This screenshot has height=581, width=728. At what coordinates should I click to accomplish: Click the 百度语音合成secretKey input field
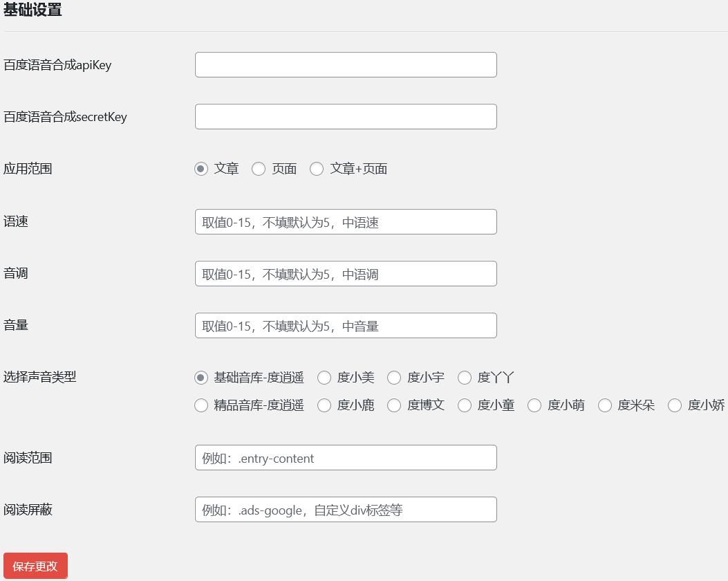[x=346, y=116]
